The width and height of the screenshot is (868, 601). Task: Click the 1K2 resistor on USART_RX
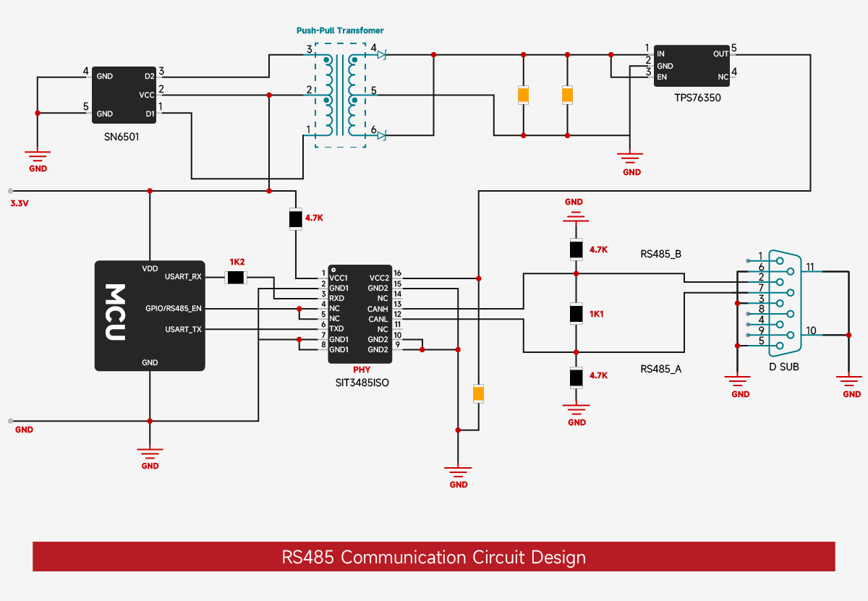[x=236, y=277]
